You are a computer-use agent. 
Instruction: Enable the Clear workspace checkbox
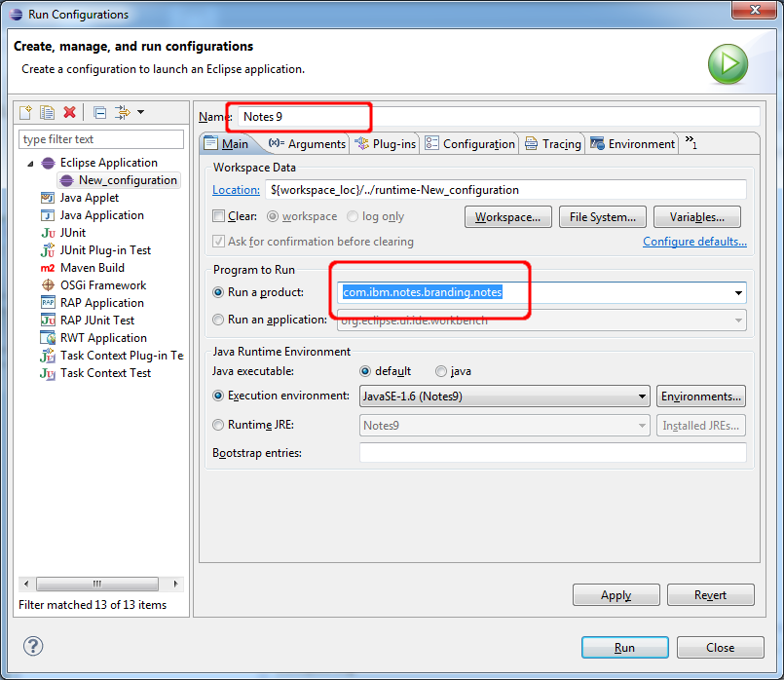[x=218, y=216]
